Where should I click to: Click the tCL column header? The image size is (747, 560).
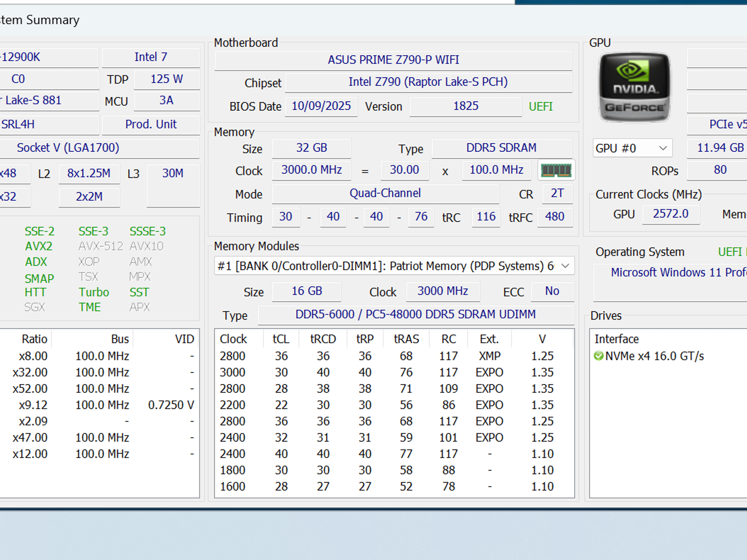(281, 339)
